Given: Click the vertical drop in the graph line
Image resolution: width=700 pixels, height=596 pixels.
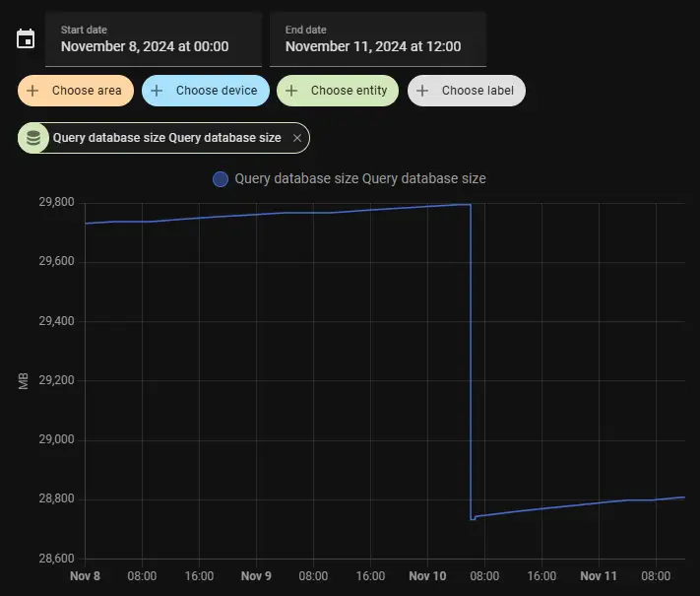Looking at the screenshot, I should (471, 364).
